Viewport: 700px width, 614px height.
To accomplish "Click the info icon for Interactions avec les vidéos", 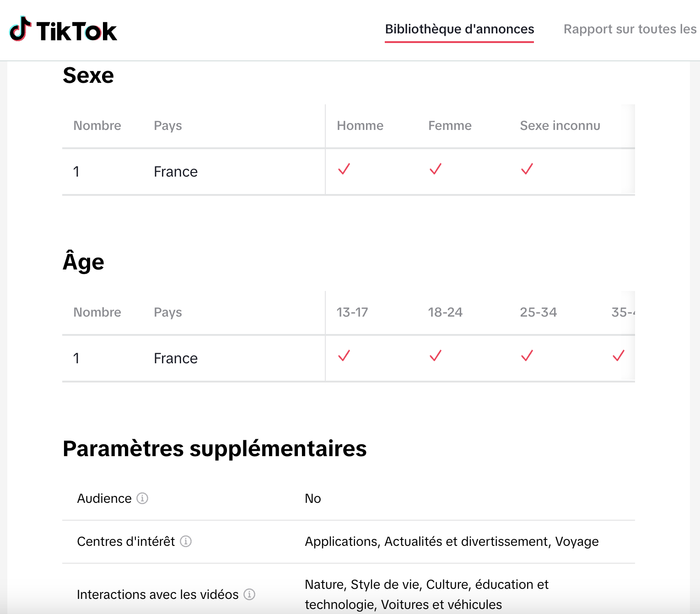I will (x=249, y=594).
